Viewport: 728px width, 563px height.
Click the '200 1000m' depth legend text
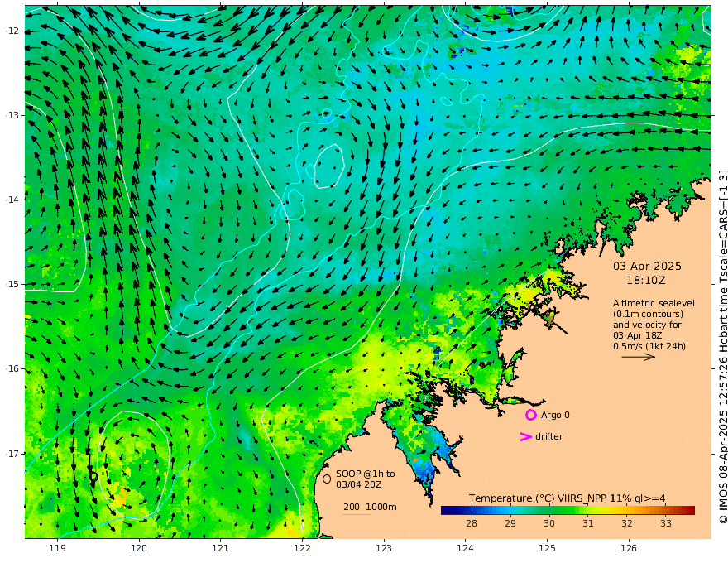[x=370, y=507]
